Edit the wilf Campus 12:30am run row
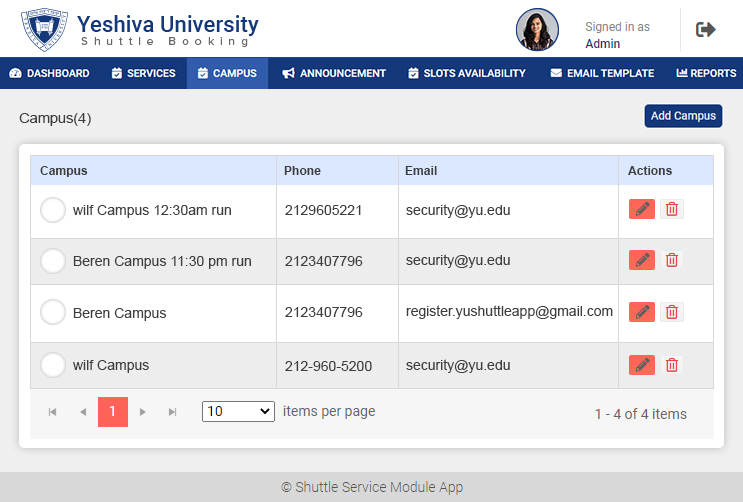The height and width of the screenshot is (502, 743). pyautogui.click(x=642, y=209)
